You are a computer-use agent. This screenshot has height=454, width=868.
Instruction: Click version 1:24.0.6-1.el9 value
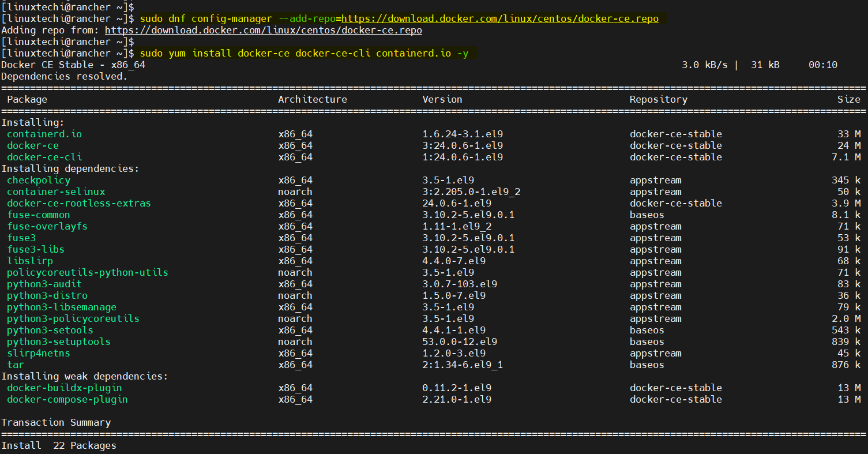tap(463, 157)
